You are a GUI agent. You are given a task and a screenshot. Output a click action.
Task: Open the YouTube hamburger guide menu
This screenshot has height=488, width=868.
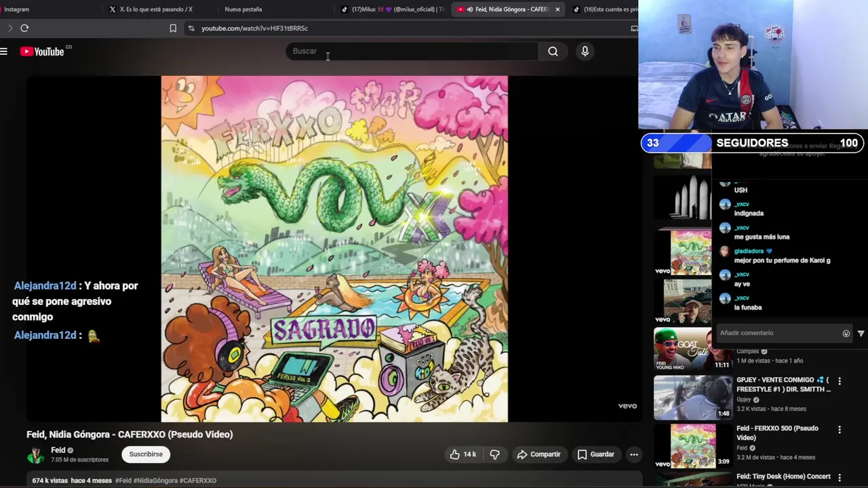pos(4,52)
